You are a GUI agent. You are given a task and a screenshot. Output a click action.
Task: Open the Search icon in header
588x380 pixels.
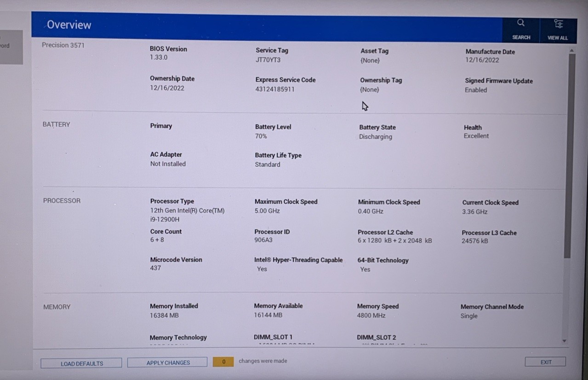tap(521, 29)
